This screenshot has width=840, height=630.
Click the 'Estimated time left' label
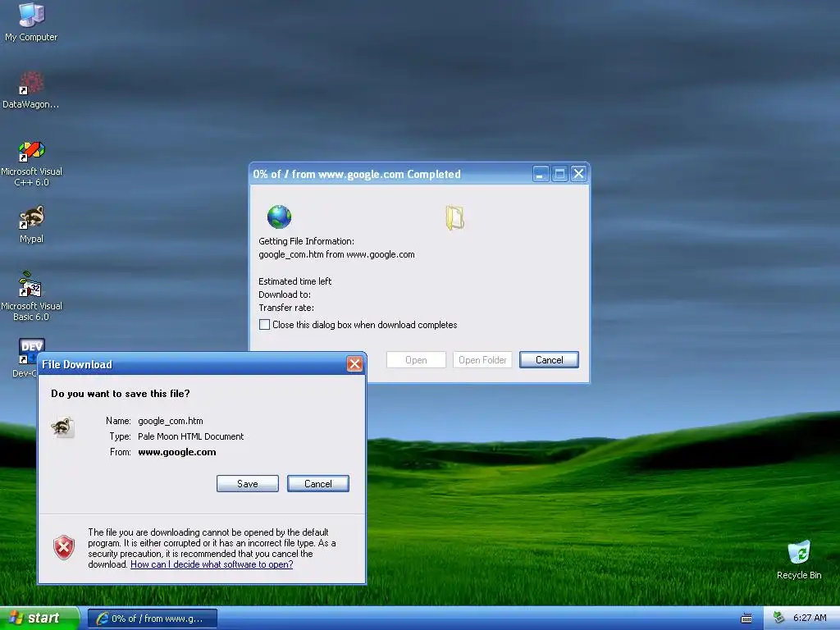point(295,281)
